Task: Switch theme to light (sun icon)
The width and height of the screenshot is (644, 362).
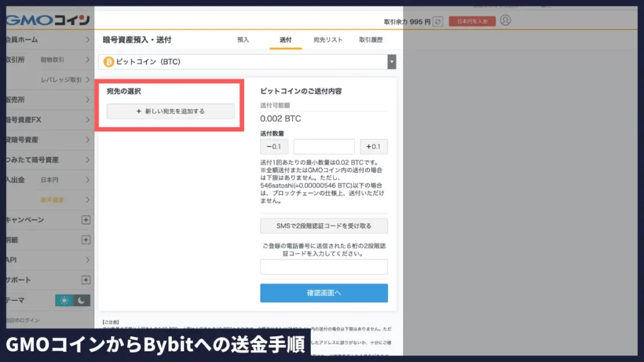Action: (x=64, y=300)
